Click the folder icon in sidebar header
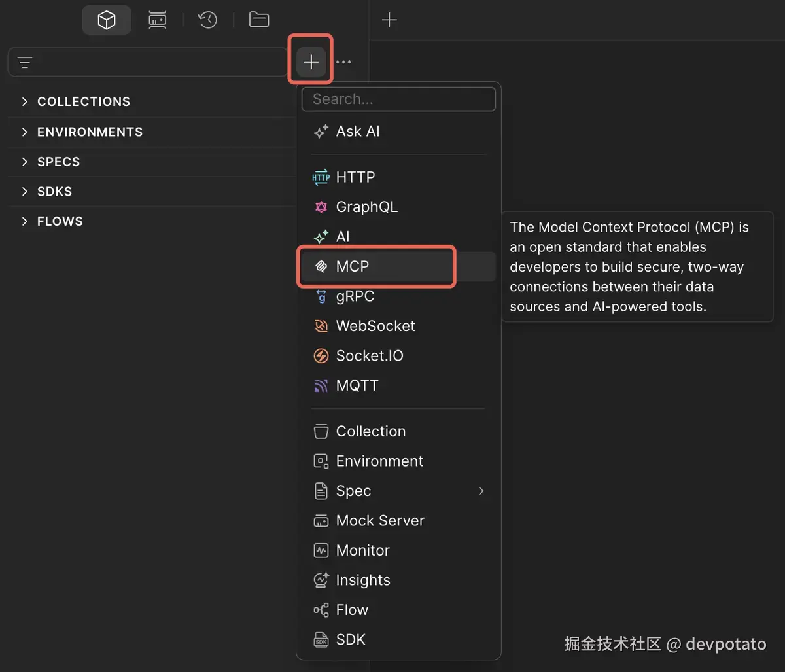The height and width of the screenshot is (672, 785). coord(259,20)
